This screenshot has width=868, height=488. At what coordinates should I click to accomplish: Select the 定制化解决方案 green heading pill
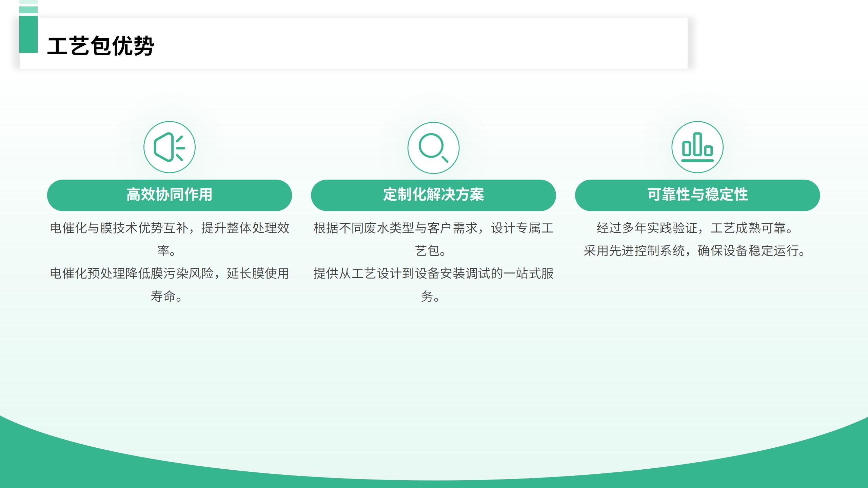point(433,195)
